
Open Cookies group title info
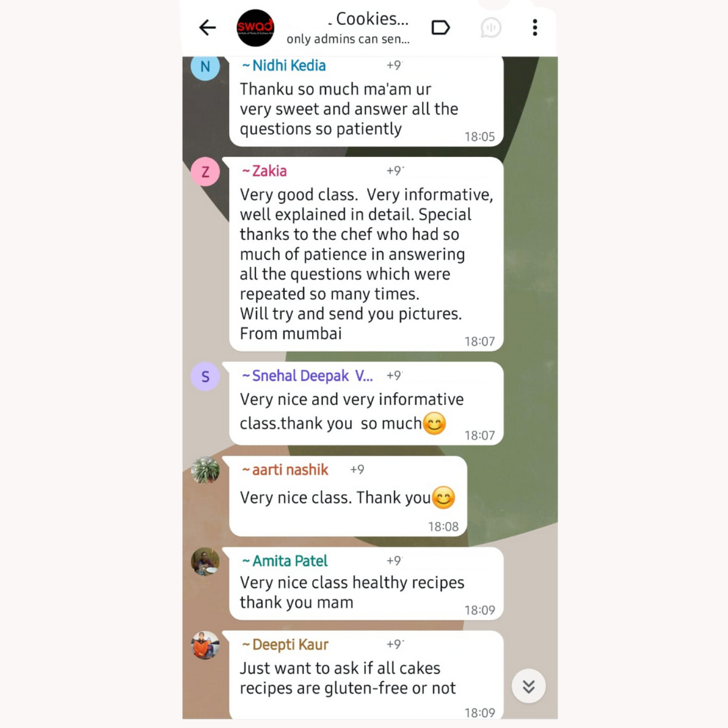pyautogui.click(x=368, y=19)
